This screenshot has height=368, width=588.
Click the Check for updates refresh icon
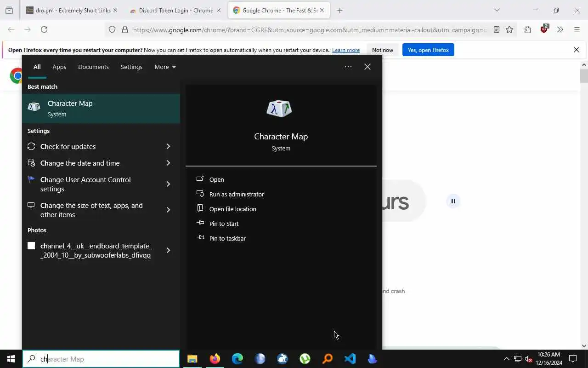coord(31,146)
